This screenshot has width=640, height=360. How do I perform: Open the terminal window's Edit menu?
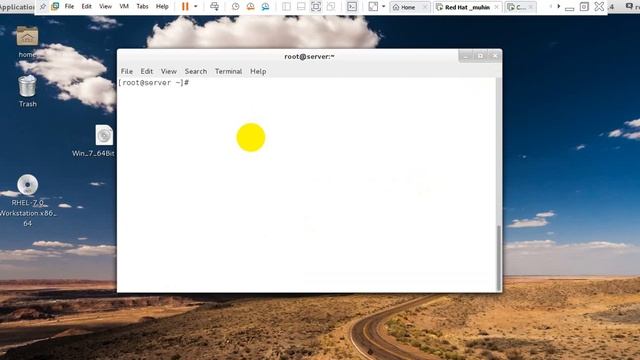pos(147,71)
